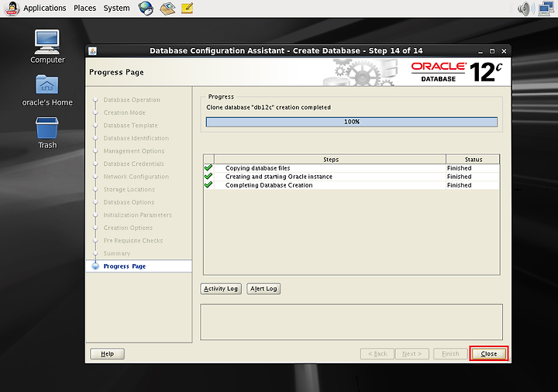The height and width of the screenshot is (392, 558).
Task: Click the 100% progress bar
Action: (352, 122)
